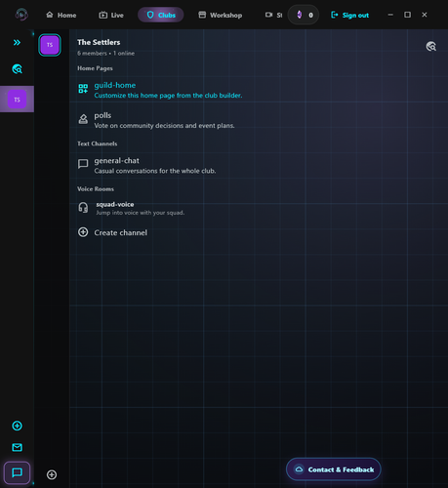Viewport: 448px width, 488px height.
Task: Open Contact & Feedback
Action: 334,469
